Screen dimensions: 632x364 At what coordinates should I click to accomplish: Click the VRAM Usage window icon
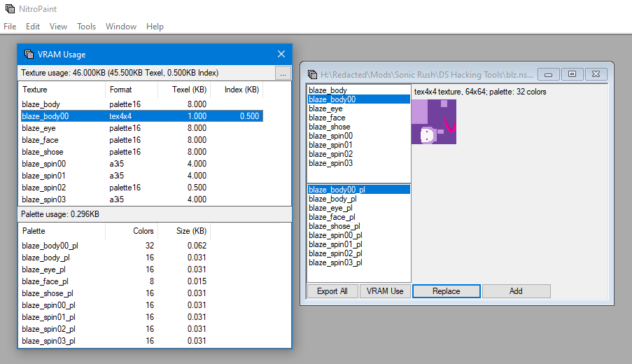(x=29, y=54)
